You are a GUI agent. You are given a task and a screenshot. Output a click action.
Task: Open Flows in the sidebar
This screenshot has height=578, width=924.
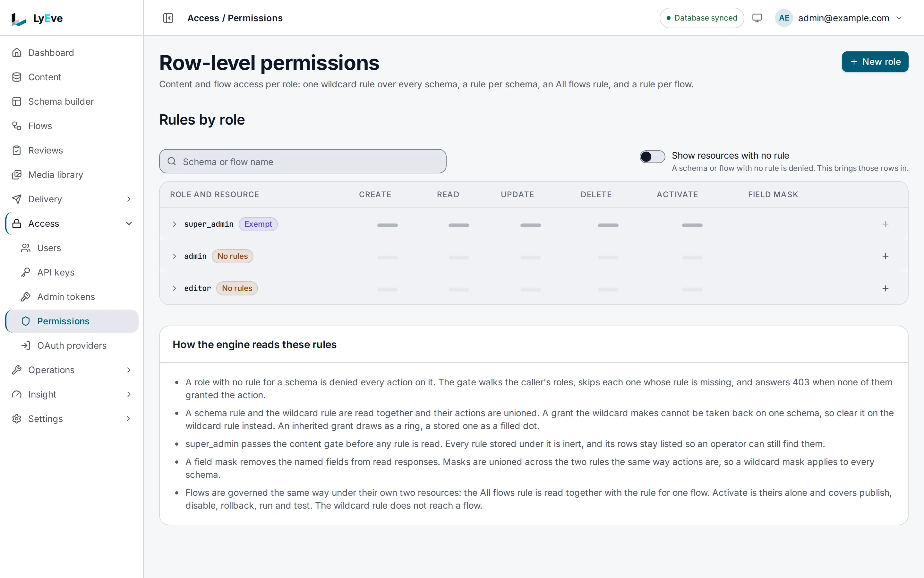pos(72,126)
